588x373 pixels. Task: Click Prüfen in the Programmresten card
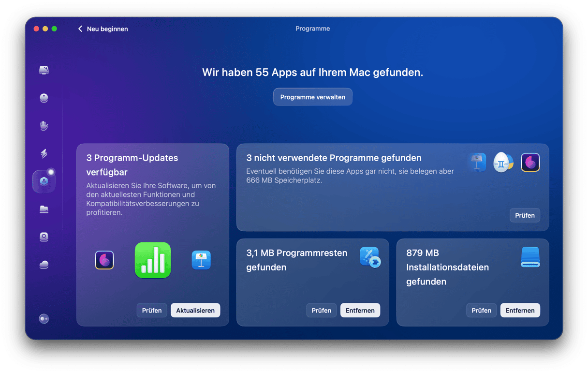point(322,310)
